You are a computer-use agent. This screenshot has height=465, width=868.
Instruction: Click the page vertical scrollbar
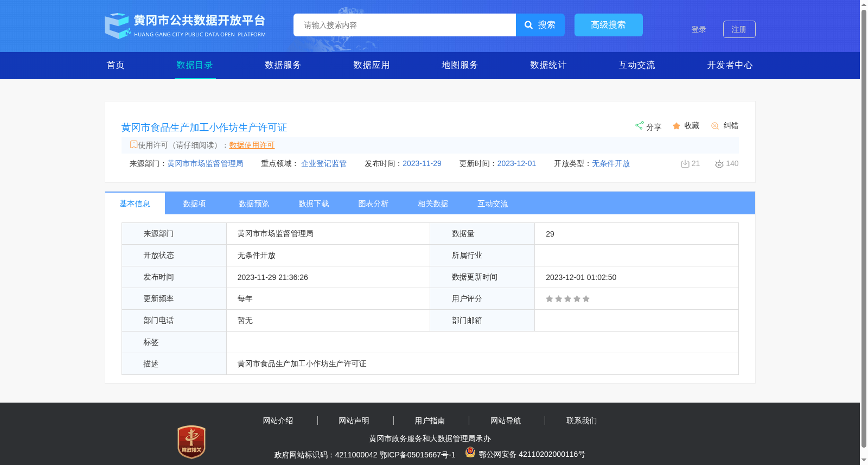(864, 228)
